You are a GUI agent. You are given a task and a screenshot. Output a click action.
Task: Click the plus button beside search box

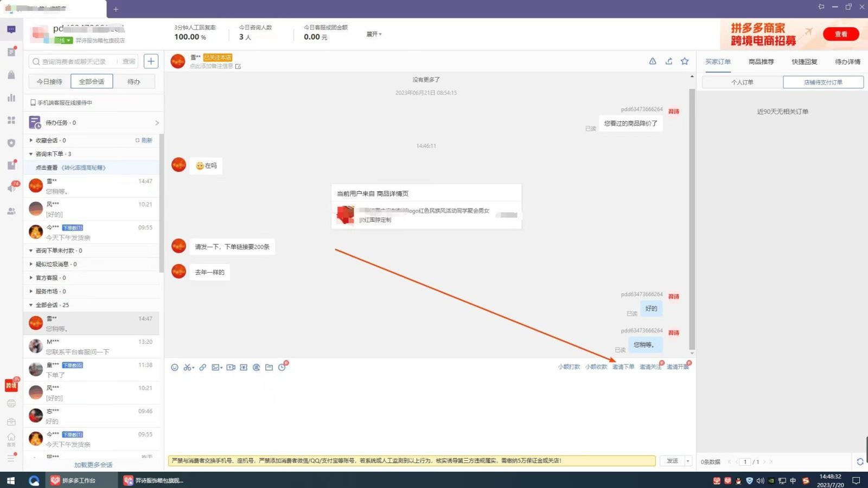(151, 61)
